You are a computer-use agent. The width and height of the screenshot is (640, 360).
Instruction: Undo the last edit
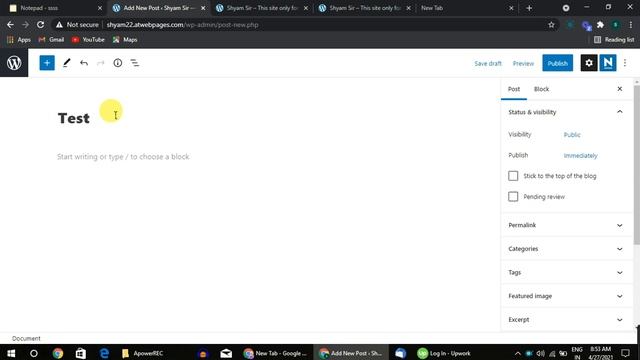click(84, 63)
